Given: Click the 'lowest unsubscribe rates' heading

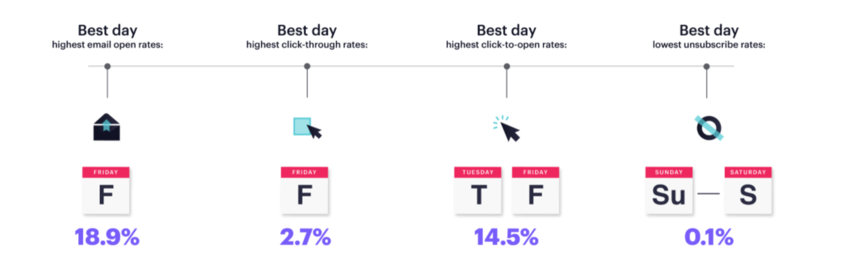Looking at the screenshot, I should 709,44.
